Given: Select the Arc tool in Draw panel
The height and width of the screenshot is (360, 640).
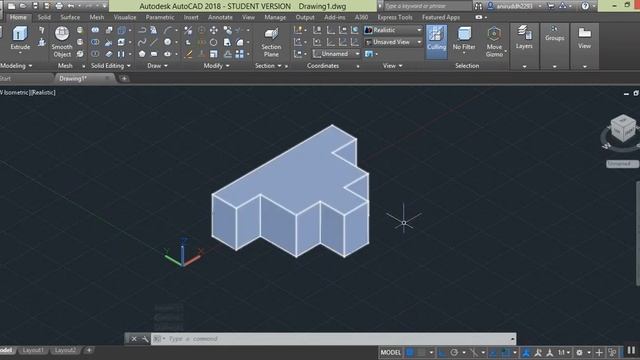Looking at the screenshot, I should (168, 30).
